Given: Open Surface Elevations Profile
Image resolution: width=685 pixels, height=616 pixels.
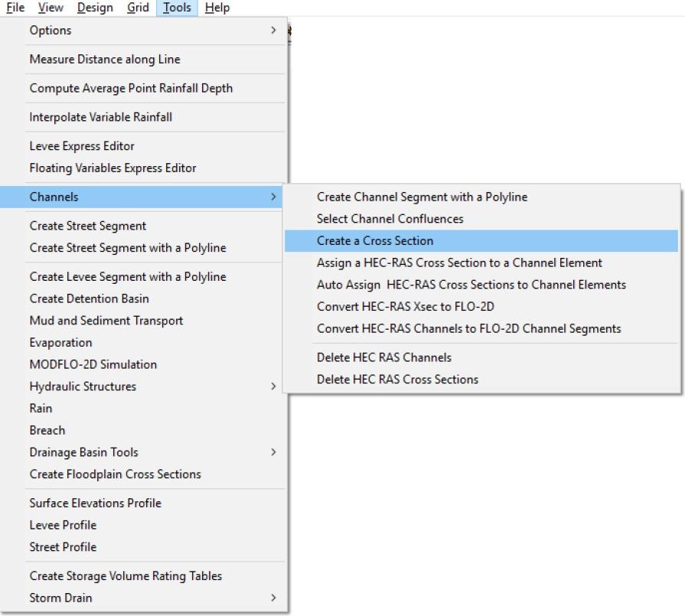Looking at the screenshot, I should tap(95, 504).
